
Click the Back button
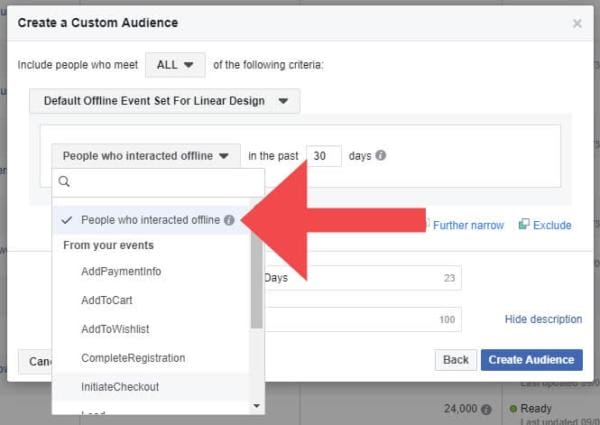click(x=456, y=360)
